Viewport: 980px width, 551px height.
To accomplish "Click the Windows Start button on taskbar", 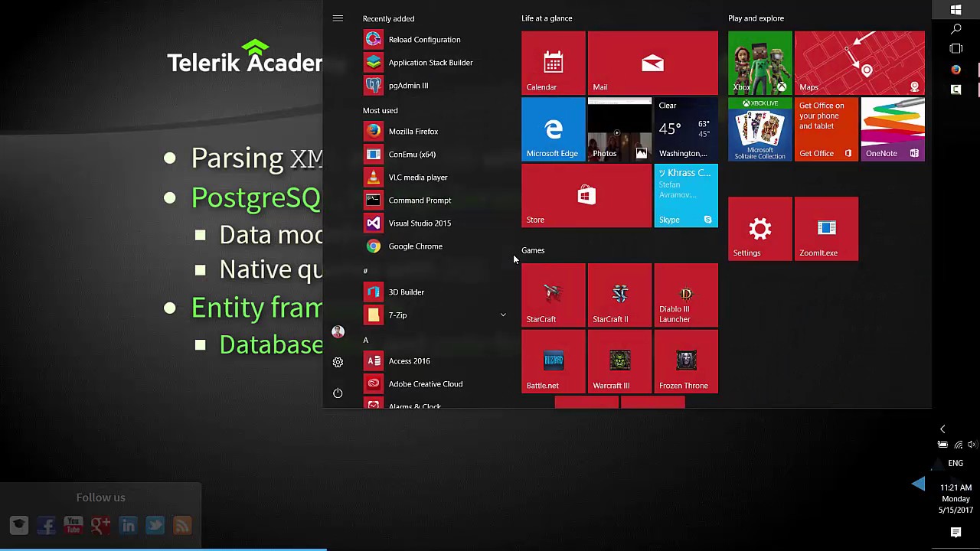I will (955, 9).
